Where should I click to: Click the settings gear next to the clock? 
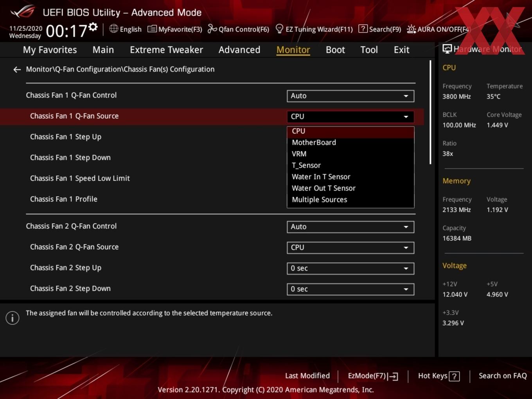[x=93, y=27]
